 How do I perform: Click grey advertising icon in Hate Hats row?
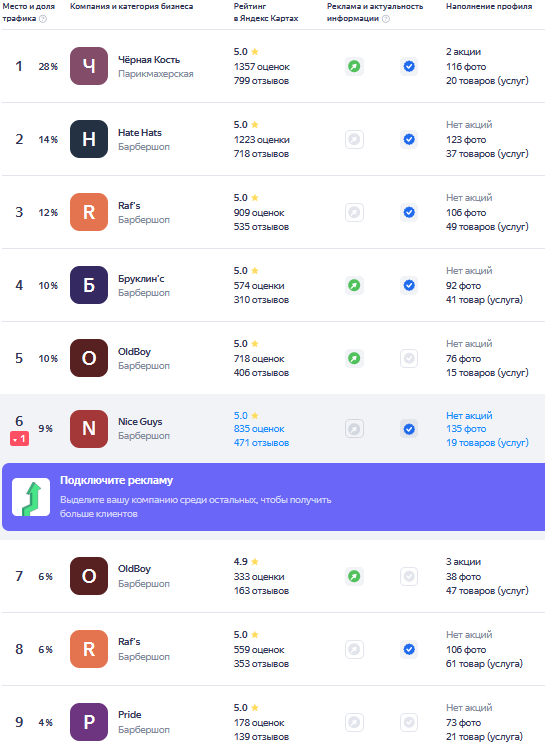pos(354,140)
